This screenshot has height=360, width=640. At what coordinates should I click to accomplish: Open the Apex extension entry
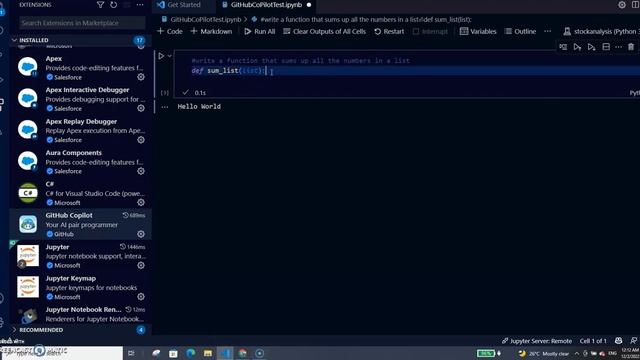coord(81,68)
